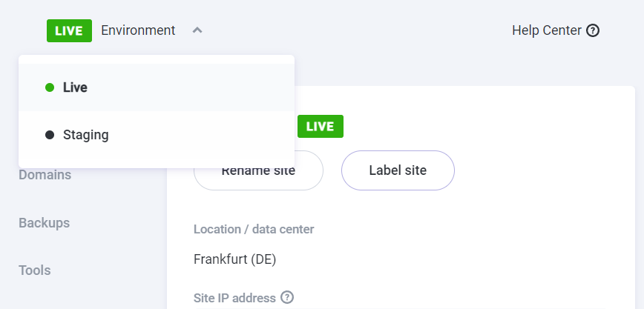This screenshot has width=644, height=309.
Task: Click the Site IP address help icon
Action: [287, 298]
